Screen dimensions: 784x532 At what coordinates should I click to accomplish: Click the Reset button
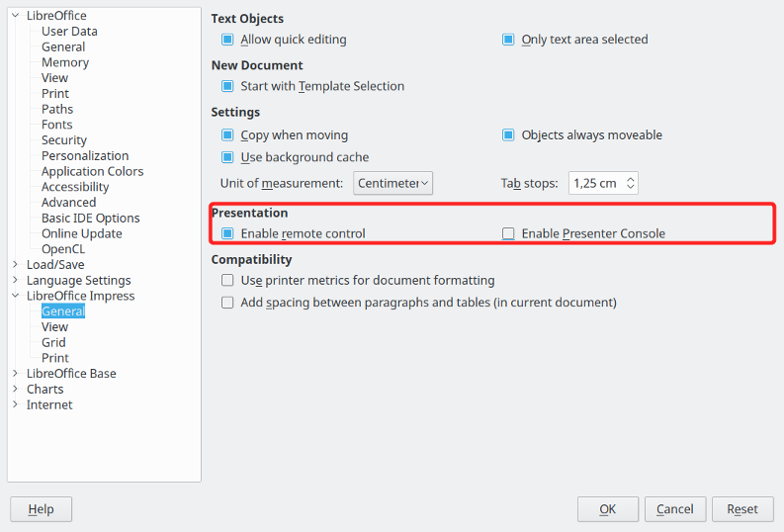[742, 509]
